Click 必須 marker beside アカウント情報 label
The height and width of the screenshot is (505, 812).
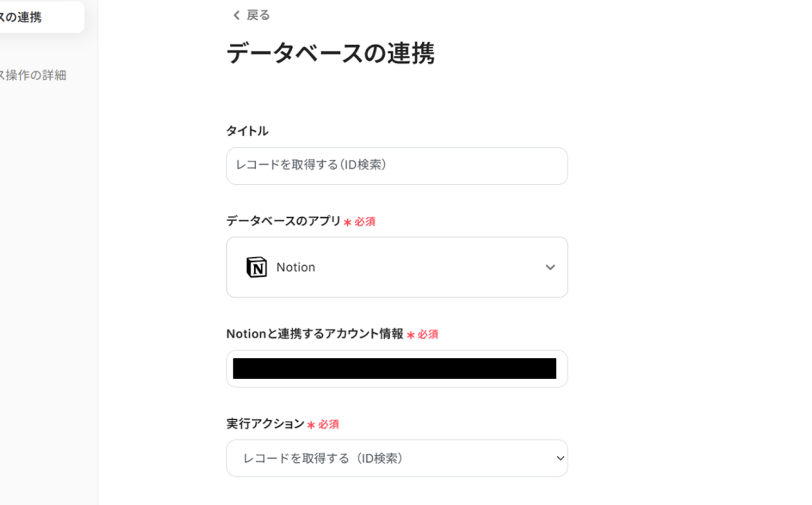point(427,334)
